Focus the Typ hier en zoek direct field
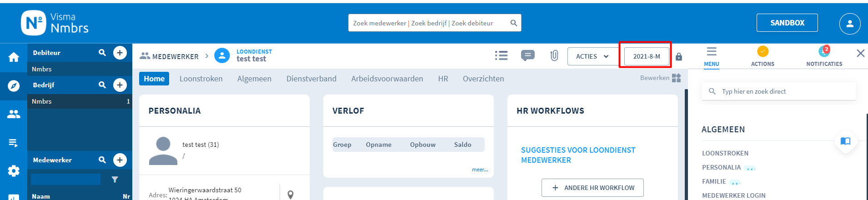This screenshot has width=868, height=200. pyautogui.click(x=779, y=91)
